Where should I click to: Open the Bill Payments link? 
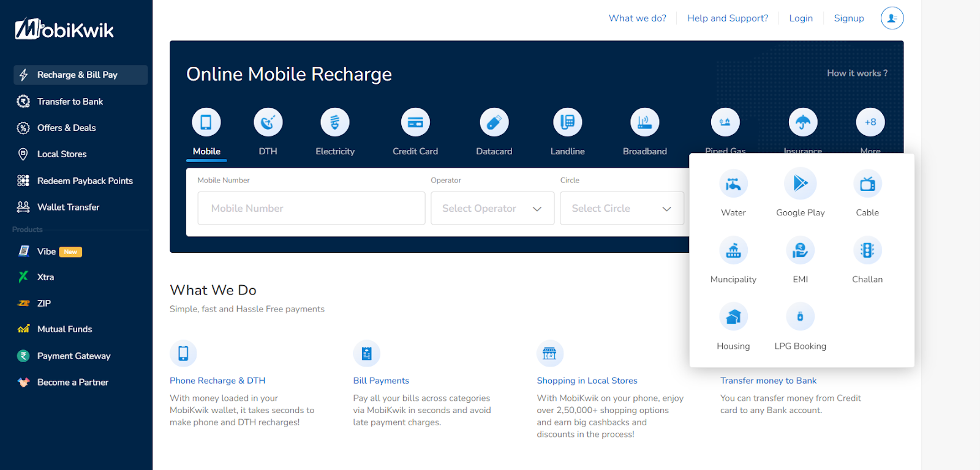pos(381,381)
